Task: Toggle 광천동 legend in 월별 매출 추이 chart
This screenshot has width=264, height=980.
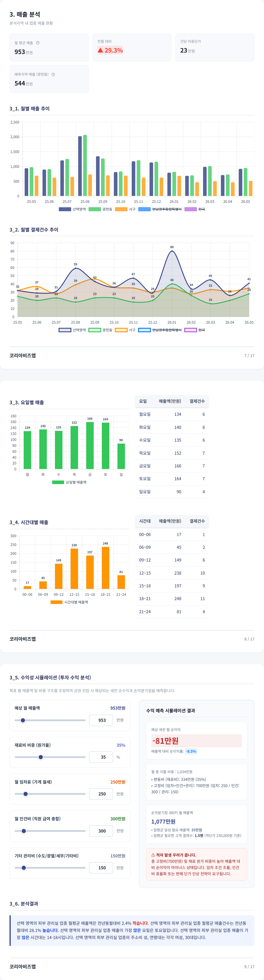Action: 101,209
